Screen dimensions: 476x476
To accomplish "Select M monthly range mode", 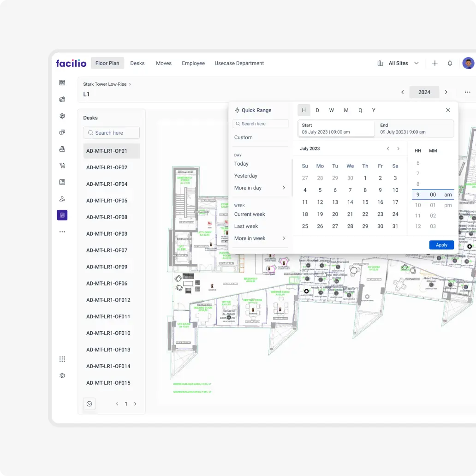I will tap(346, 110).
